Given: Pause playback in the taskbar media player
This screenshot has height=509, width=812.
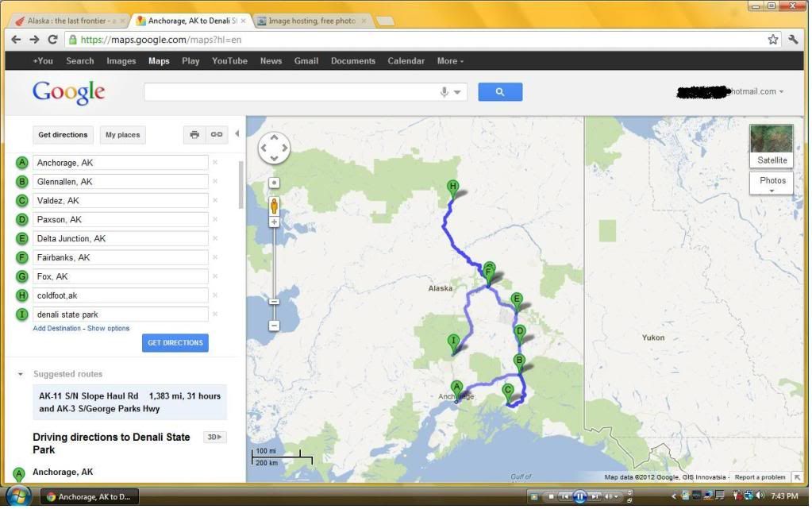Looking at the screenshot, I should click(579, 496).
